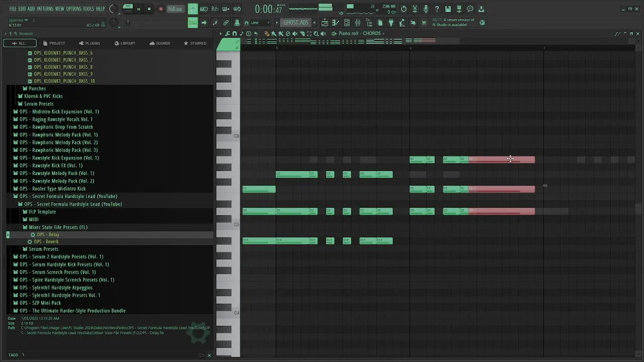Open the FILE menu

point(13,9)
